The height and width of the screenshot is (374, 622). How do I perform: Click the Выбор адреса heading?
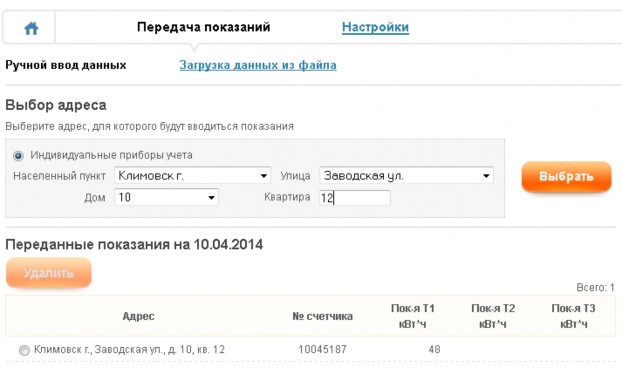56,105
